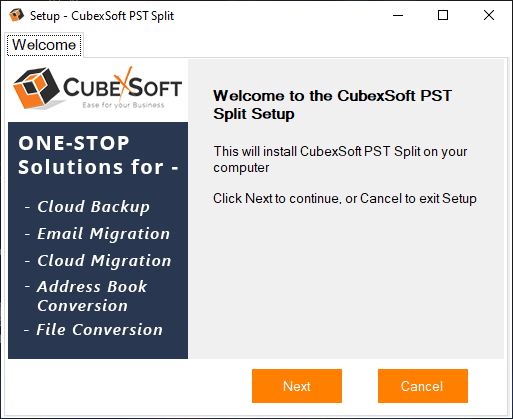Click Next to continue installation
This screenshot has width=513, height=419.
point(297,386)
